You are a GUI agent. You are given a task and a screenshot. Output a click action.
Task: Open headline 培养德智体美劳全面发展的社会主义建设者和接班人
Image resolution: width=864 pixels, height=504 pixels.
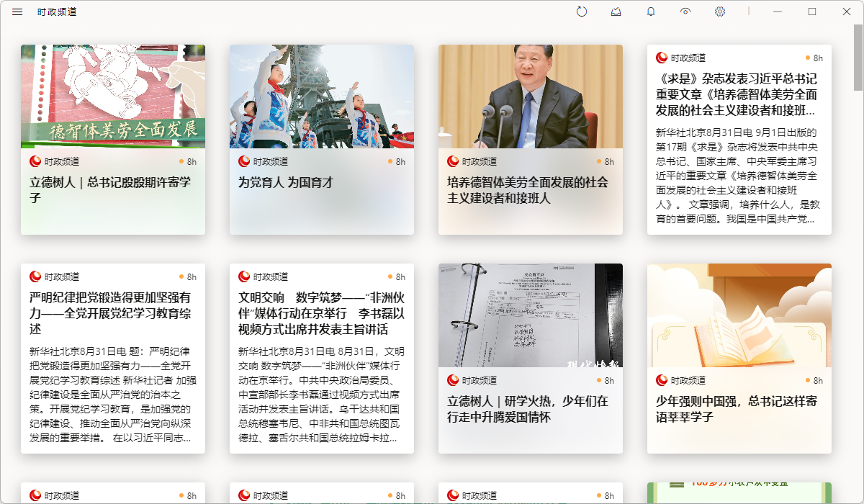[528, 190]
